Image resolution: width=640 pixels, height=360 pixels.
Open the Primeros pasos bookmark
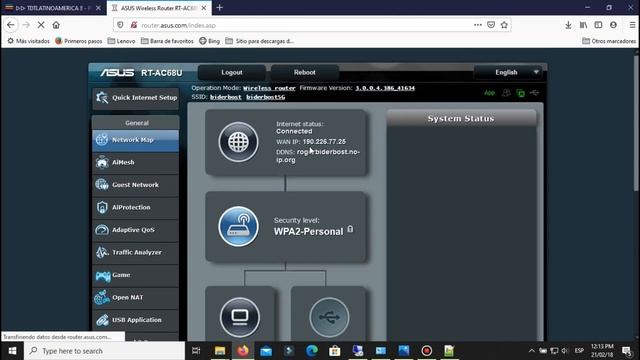point(79,41)
